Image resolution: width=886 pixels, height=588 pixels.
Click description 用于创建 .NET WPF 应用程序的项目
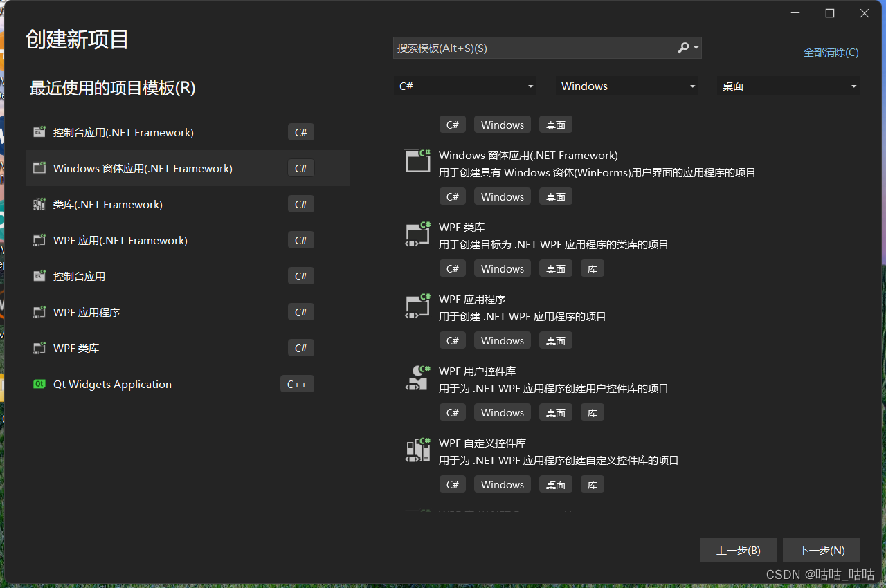(523, 316)
